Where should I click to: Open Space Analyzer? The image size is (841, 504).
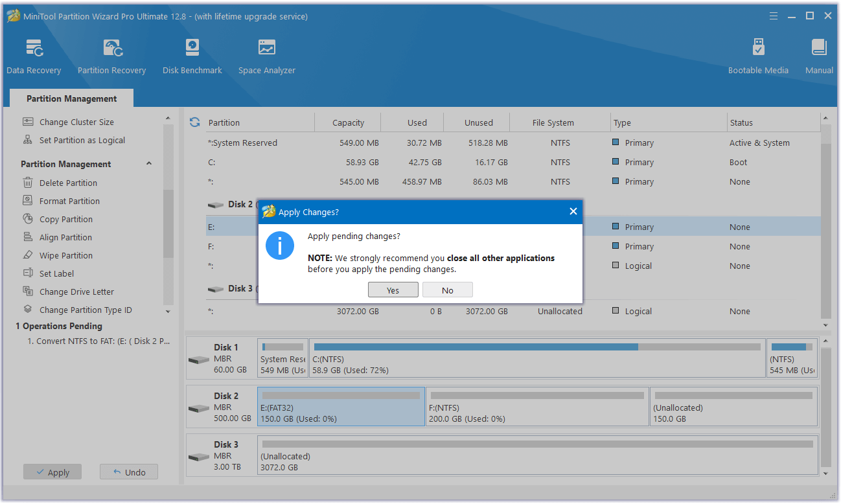pos(266,56)
